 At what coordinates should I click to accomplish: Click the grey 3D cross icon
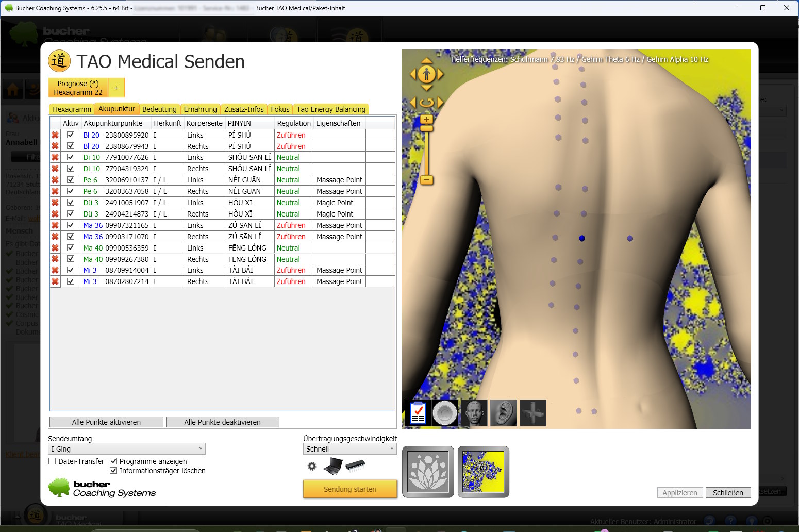(x=532, y=413)
